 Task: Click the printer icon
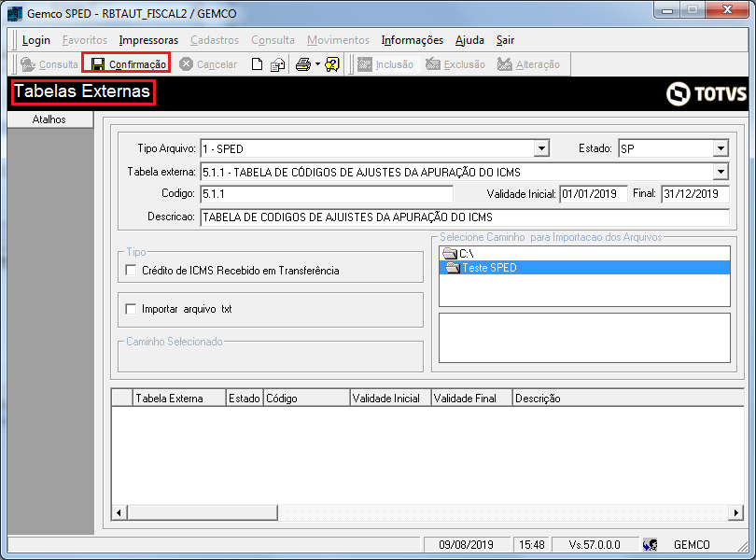pyautogui.click(x=303, y=64)
